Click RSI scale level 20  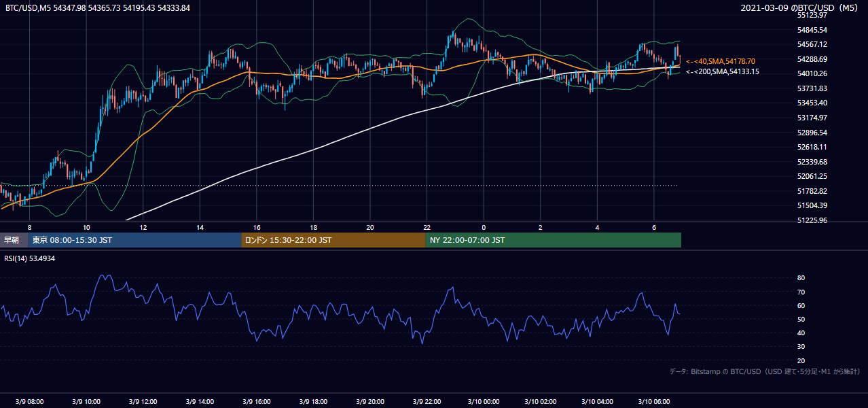click(x=801, y=360)
